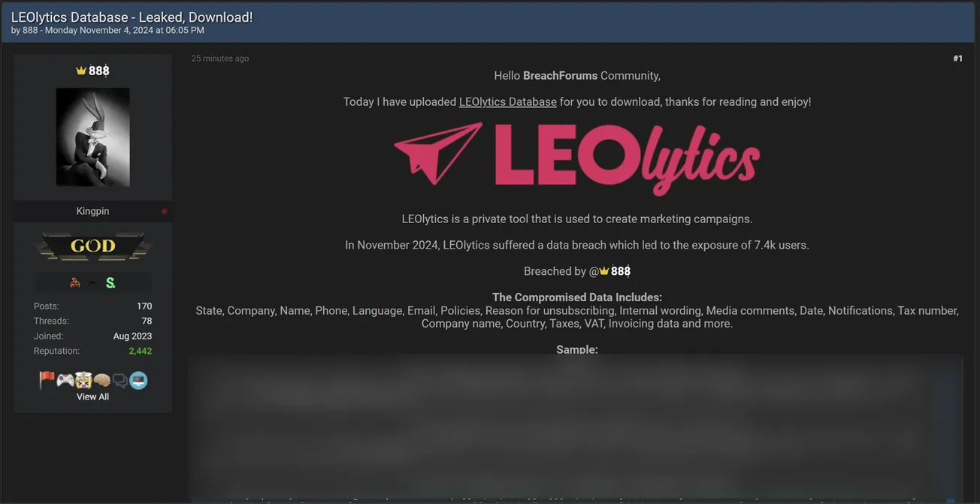
Task: Click the LEOlytics logo image
Action: (x=577, y=158)
